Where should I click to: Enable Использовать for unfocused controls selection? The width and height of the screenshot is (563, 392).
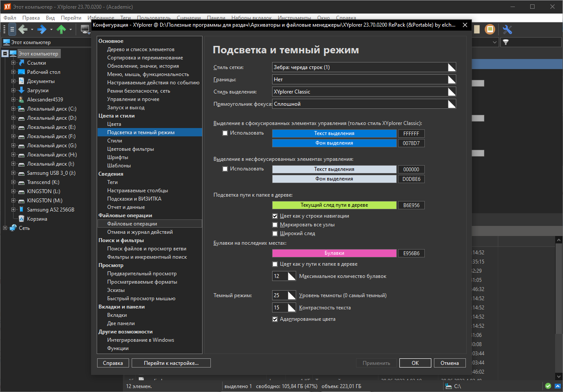click(x=225, y=169)
